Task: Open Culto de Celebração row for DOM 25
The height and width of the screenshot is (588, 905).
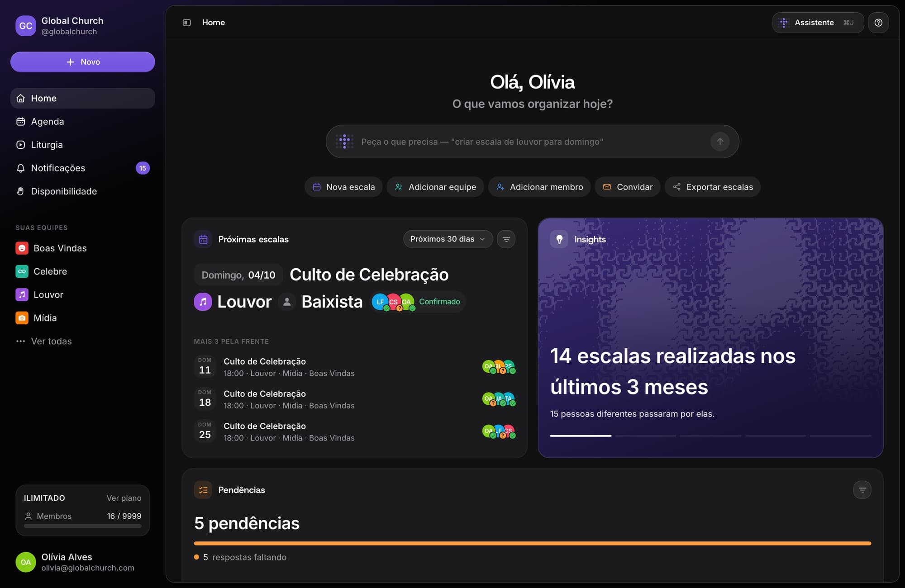Action: (x=355, y=432)
